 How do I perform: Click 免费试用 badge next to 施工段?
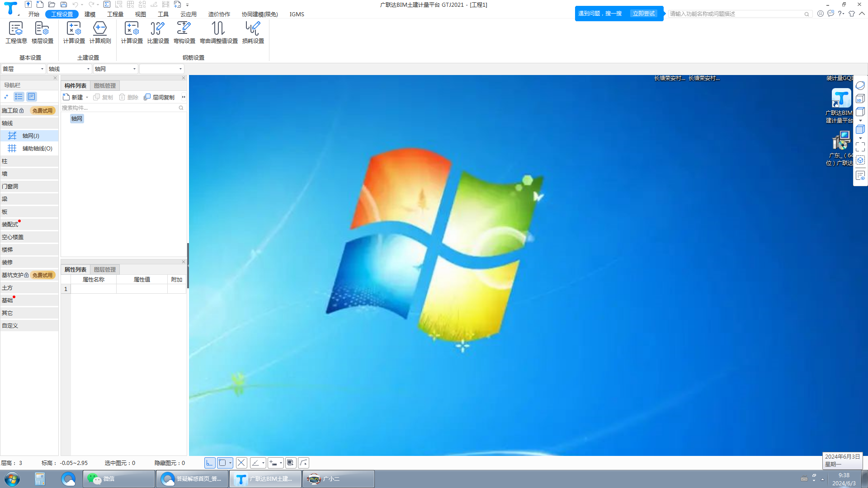click(42, 110)
